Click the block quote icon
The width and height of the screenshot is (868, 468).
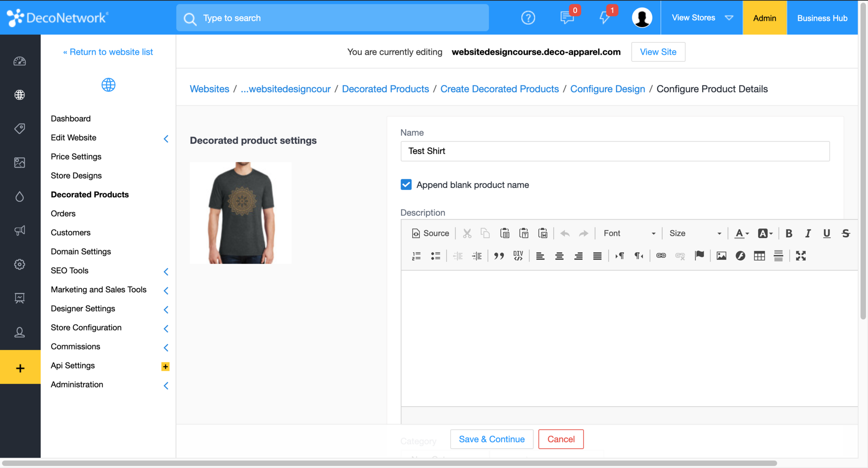[499, 256]
